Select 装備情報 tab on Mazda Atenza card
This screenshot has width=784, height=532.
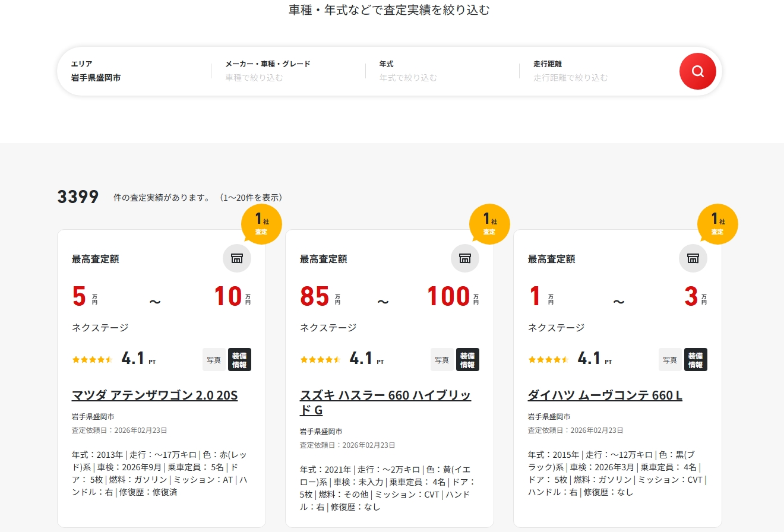click(239, 360)
